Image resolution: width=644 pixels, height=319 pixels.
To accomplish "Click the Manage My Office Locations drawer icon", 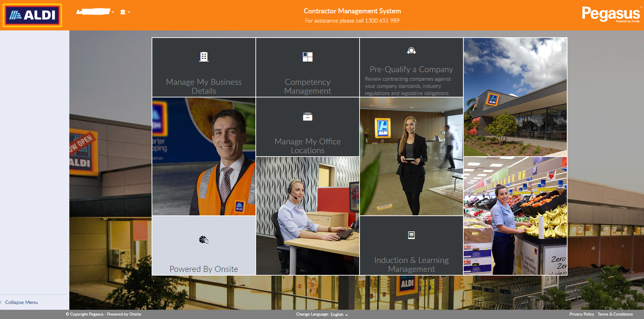I will (x=308, y=117).
